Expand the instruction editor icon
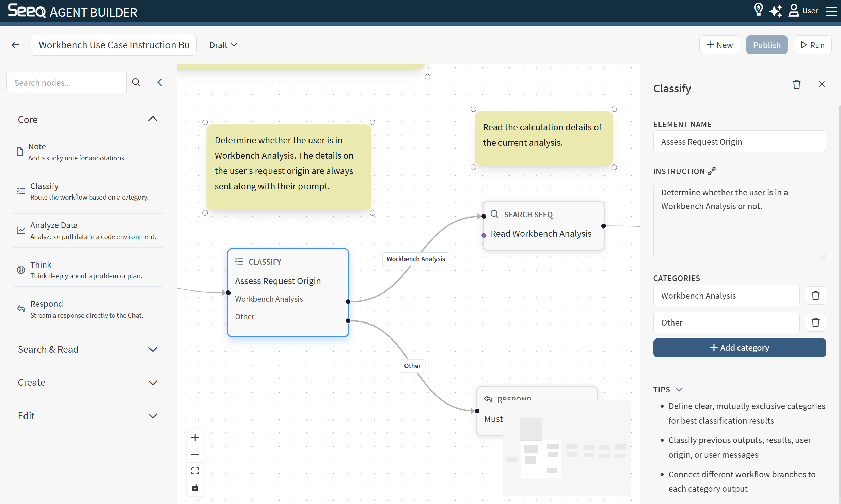841x504 pixels. [x=712, y=171]
